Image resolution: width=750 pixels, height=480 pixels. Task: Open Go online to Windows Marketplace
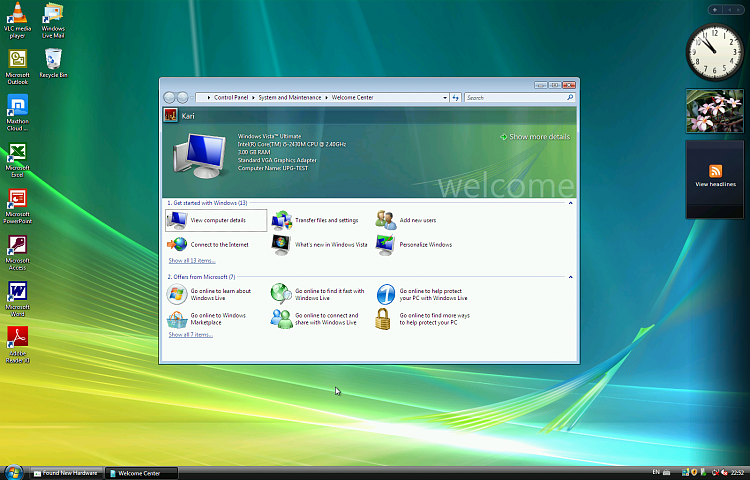point(207,319)
